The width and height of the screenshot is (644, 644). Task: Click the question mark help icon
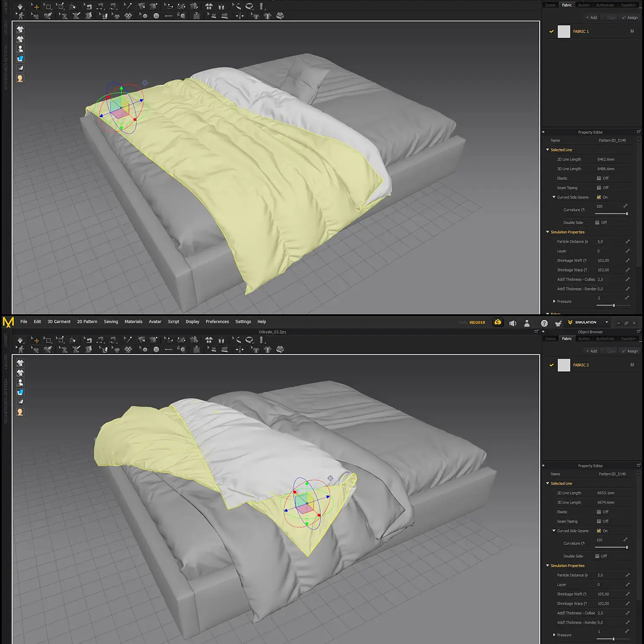point(544,323)
